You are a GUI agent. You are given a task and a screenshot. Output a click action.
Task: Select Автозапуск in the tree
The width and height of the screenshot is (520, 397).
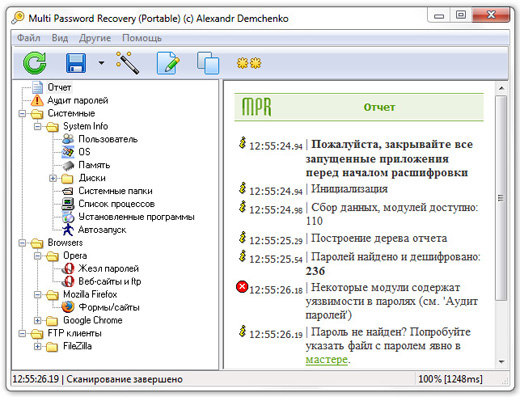(x=102, y=230)
